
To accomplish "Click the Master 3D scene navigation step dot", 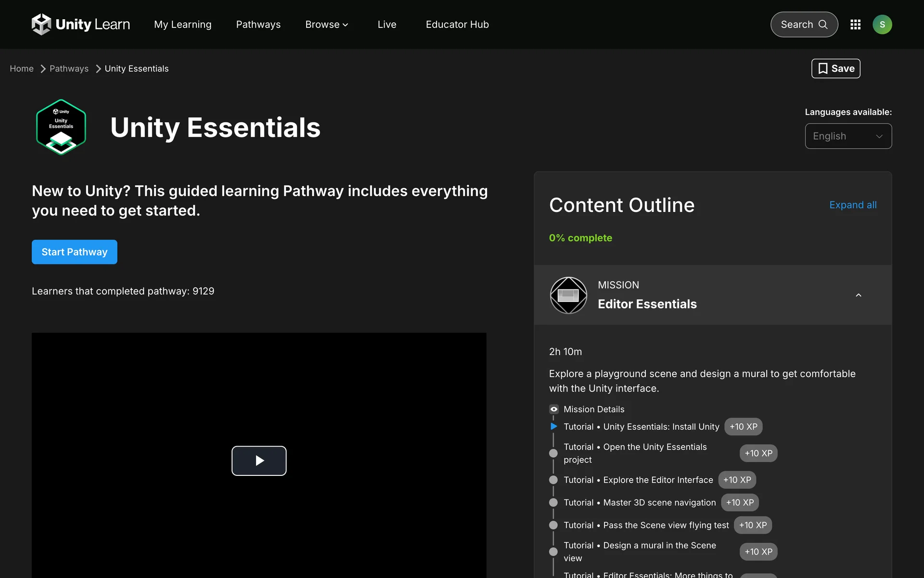I will point(553,503).
